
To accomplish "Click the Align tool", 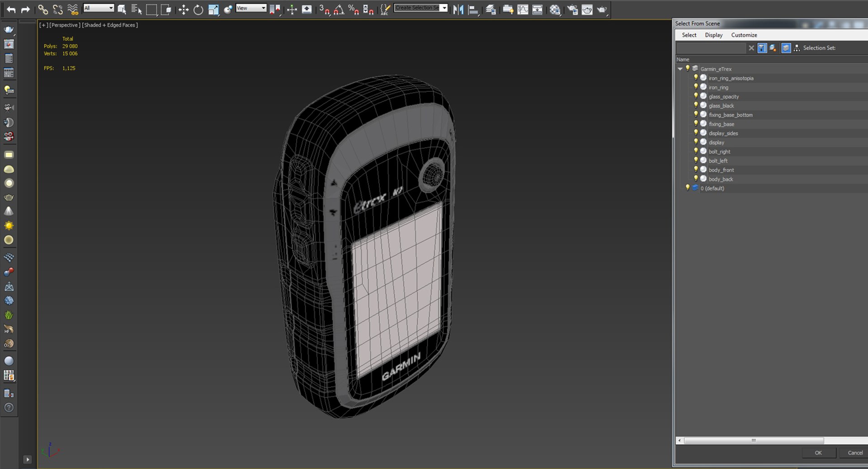I will point(473,9).
